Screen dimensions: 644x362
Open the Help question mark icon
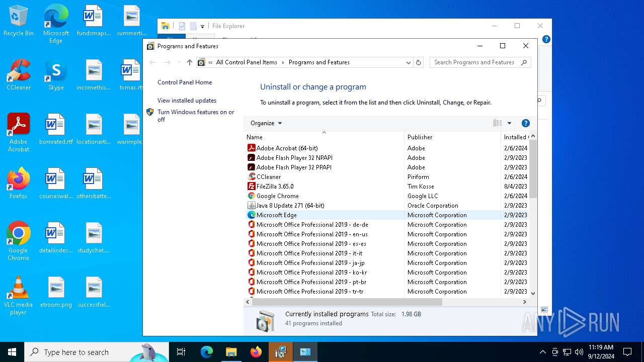[x=525, y=123]
